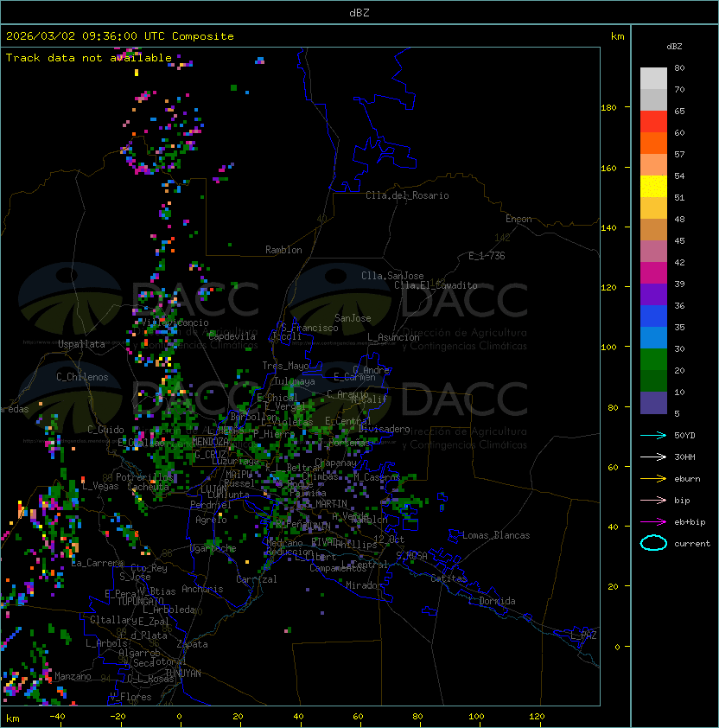Select the magenta eb+bip arrow icon
Image resolution: width=719 pixels, height=728 pixels.
[653, 521]
